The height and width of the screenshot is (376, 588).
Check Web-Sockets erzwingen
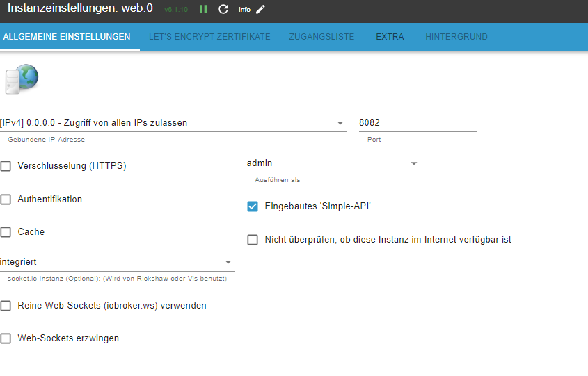tap(6, 338)
